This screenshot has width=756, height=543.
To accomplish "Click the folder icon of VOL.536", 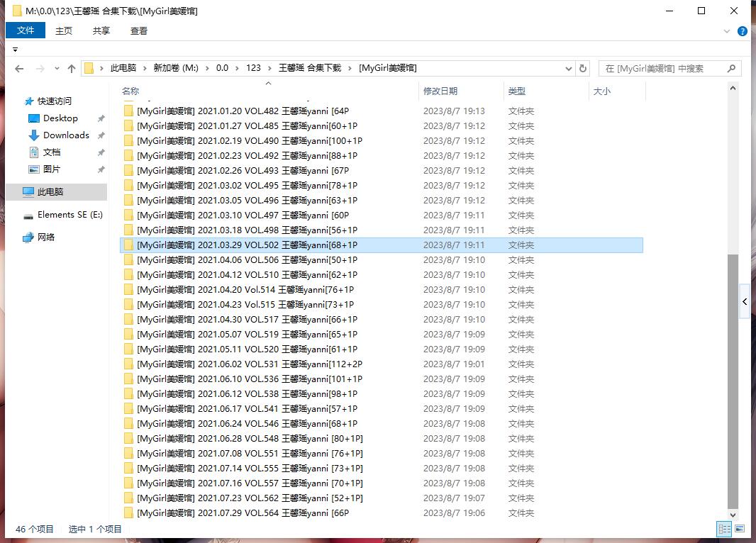I will coord(128,379).
